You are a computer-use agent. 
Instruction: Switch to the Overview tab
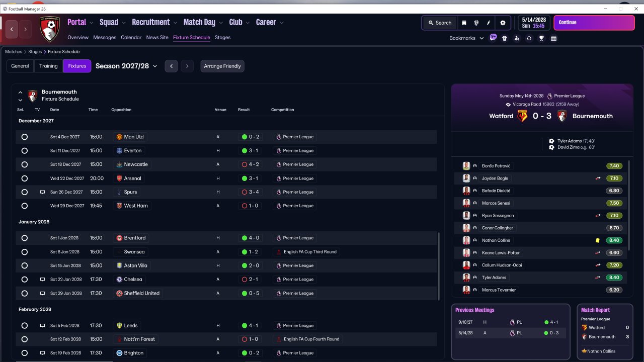pyautogui.click(x=78, y=37)
